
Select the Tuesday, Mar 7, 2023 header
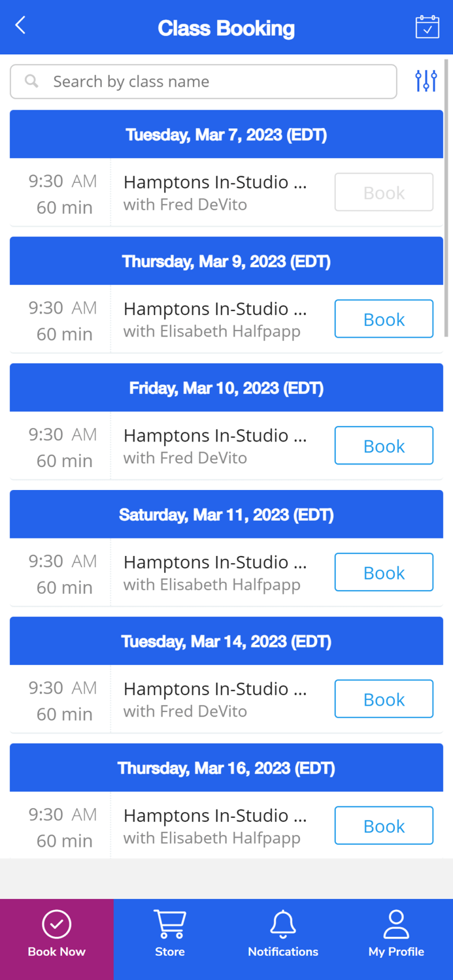click(x=226, y=135)
